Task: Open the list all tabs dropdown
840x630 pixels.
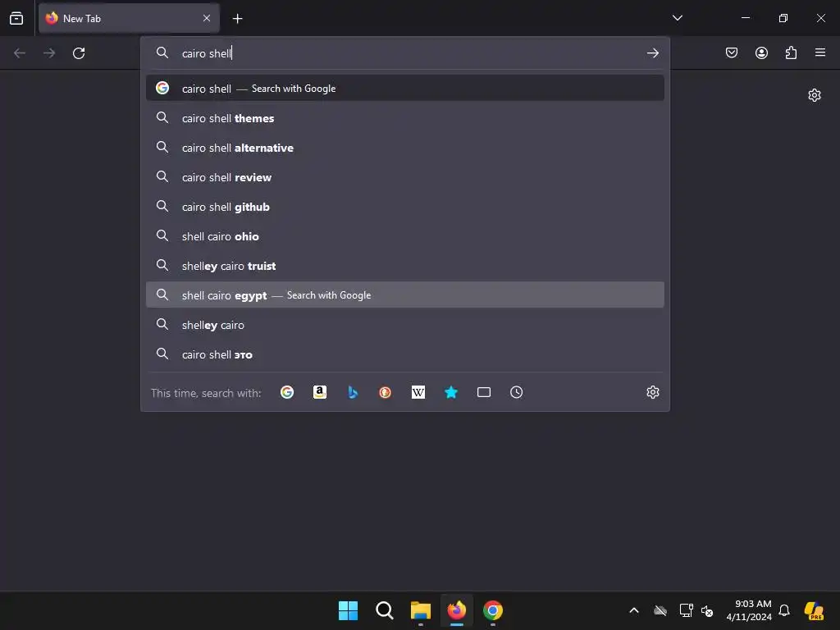Action: [677, 18]
